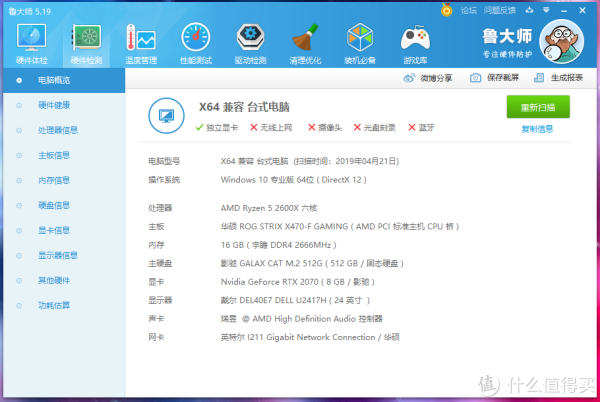The image size is (600, 402).
Task: Click the report icon beside 生成报表
Action: click(x=539, y=78)
